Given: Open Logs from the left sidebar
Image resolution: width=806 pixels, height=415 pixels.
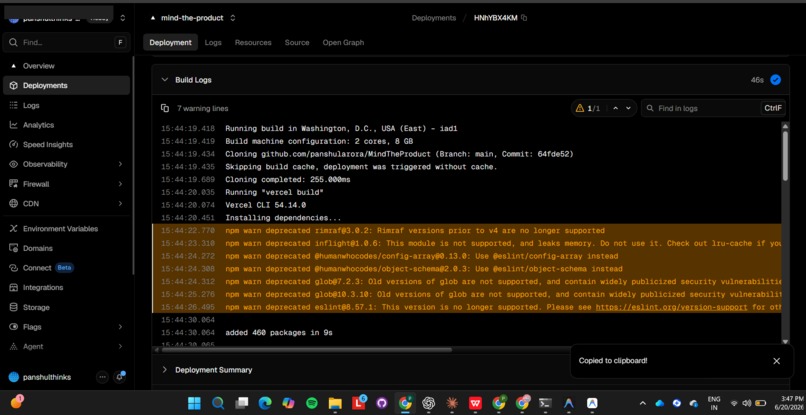Looking at the screenshot, I should [x=31, y=105].
